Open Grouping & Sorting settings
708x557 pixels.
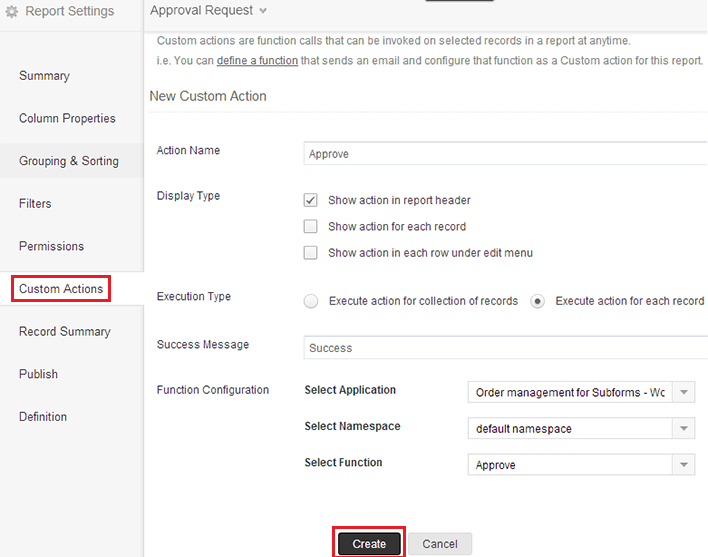pos(68,161)
